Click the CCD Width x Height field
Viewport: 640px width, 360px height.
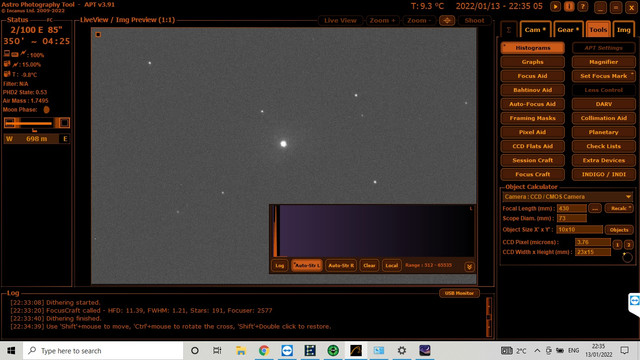coord(593,252)
